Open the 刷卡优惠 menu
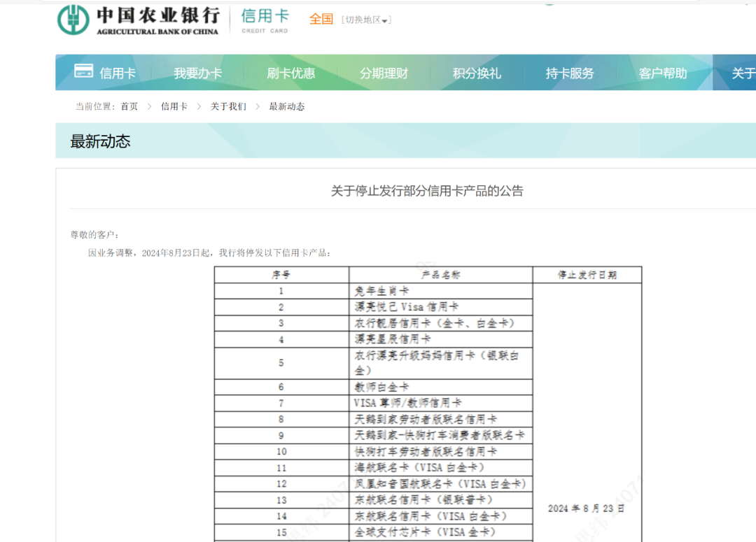This screenshot has height=542, width=756. tap(292, 72)
